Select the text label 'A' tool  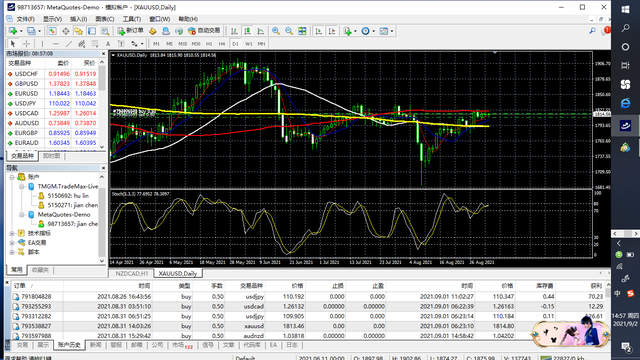(108, 44)
